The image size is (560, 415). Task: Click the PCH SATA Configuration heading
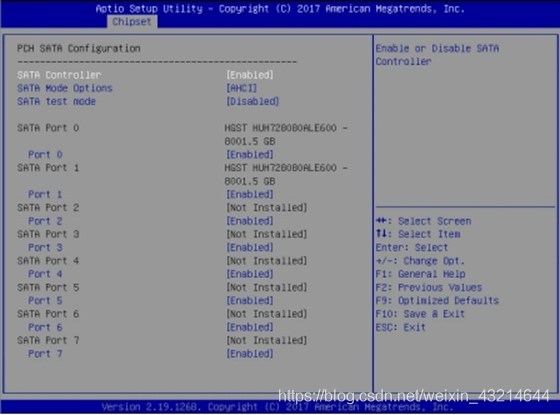click(79, 48)
